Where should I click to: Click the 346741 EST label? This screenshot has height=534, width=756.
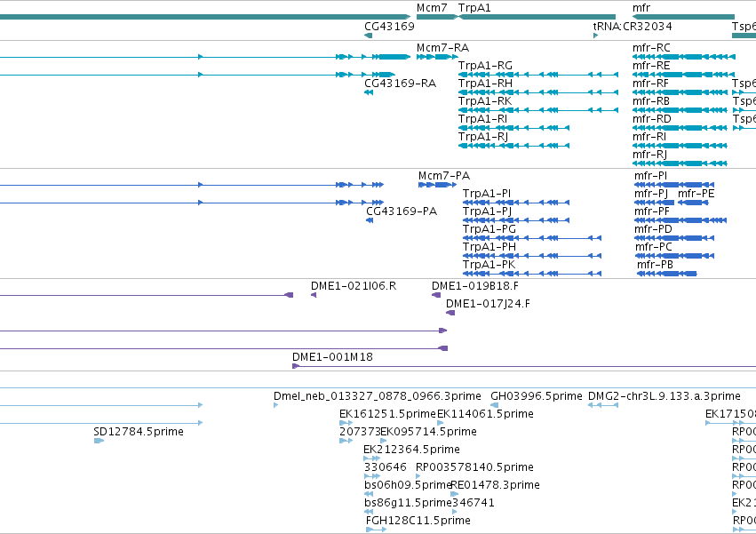pyautogui.click(x=473, y=504)
